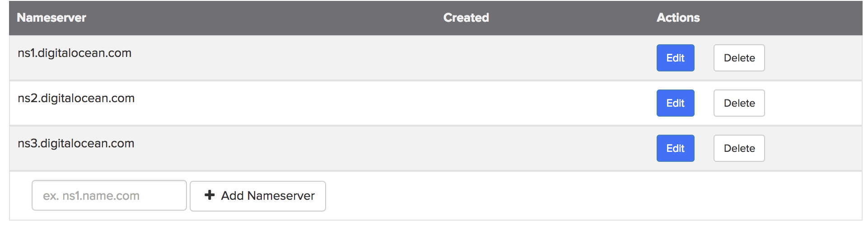Screen dimensions: 868x226
Task: Remove ns2.digitalocean.com with its Delete button
Action: click(x=739, y=103)
